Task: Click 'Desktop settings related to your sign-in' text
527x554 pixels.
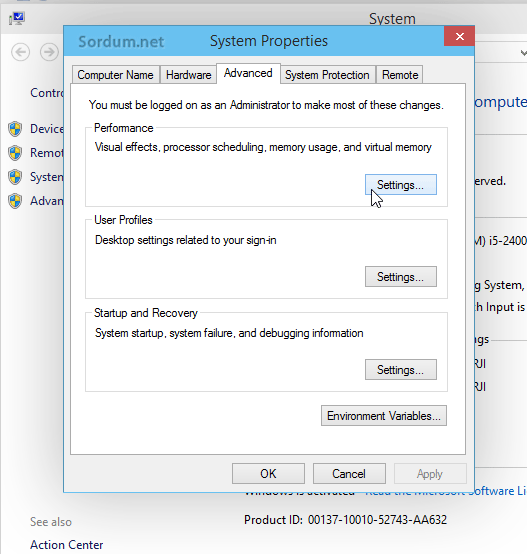Action: click(x=185, y=240)
